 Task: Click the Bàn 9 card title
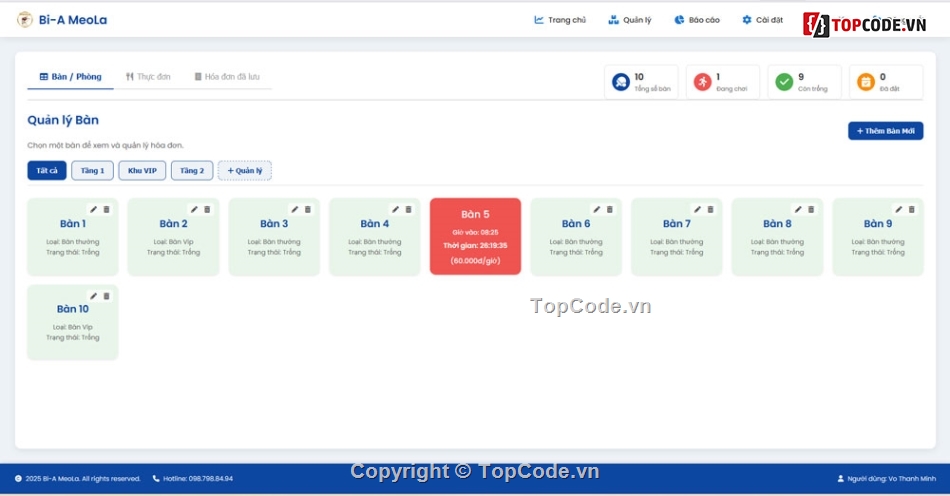878,223
